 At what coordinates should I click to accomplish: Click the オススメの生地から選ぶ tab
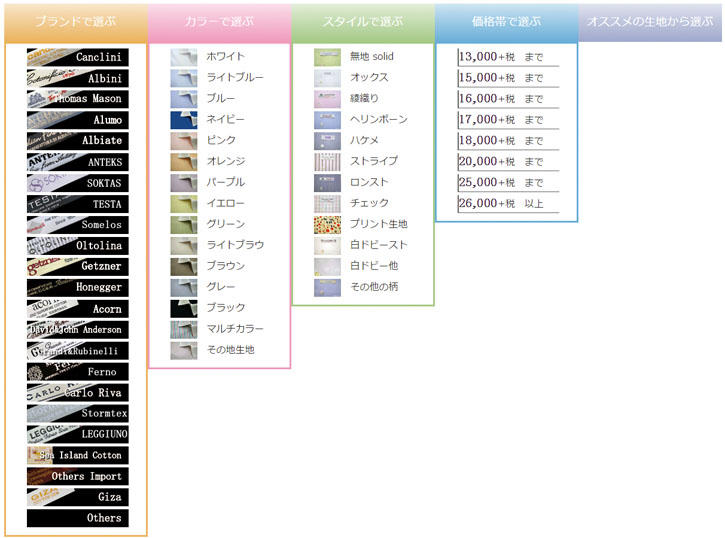pos(650,21)
